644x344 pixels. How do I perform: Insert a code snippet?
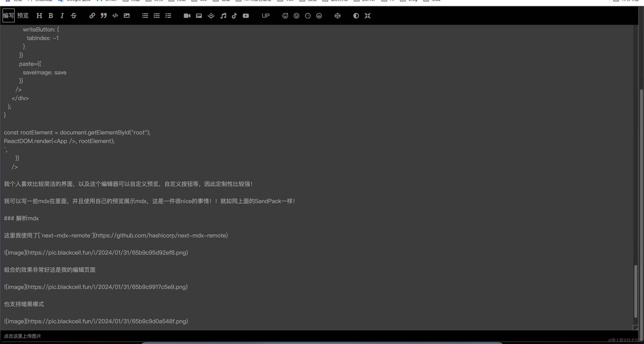115,16
